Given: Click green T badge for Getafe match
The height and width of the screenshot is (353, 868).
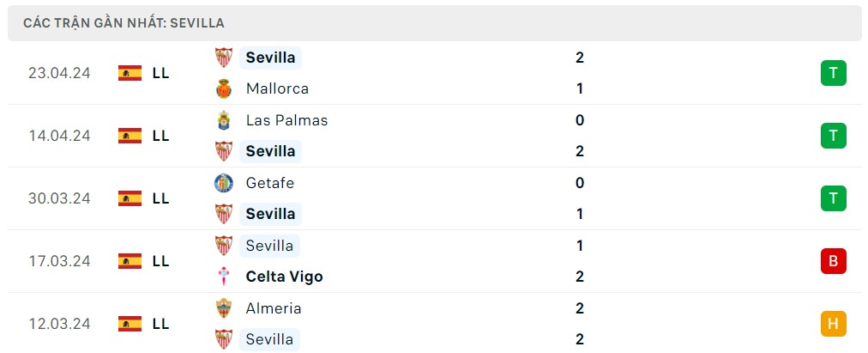Looking at the screenshot, I should pyautogui.click(x=833, y=198).
